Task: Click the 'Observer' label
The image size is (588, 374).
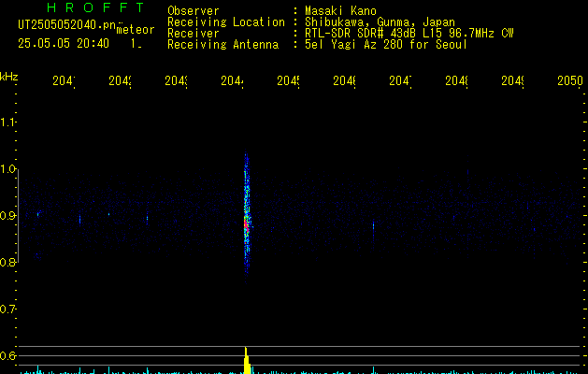Action: pos(194,11)
